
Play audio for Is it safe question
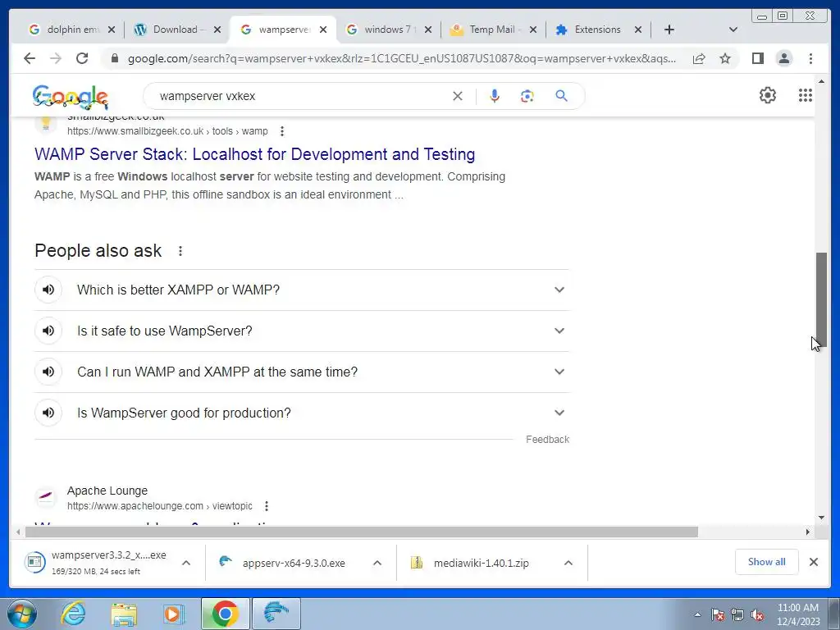pos(48,331)
